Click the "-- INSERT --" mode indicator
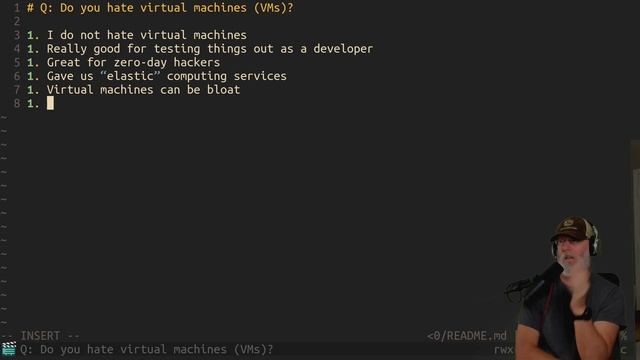The height and width of the screenshot is (360, 640). [x=40, y=336]
